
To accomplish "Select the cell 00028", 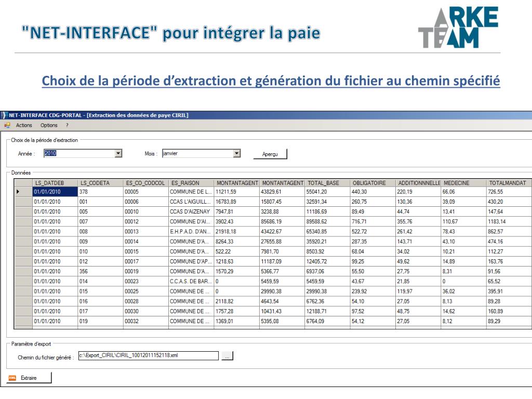I will (x=146, y=301).
